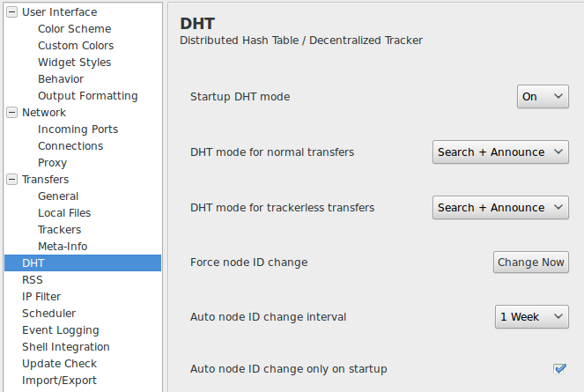Open the Startup DHT mode dropdown

pos(543,97)
